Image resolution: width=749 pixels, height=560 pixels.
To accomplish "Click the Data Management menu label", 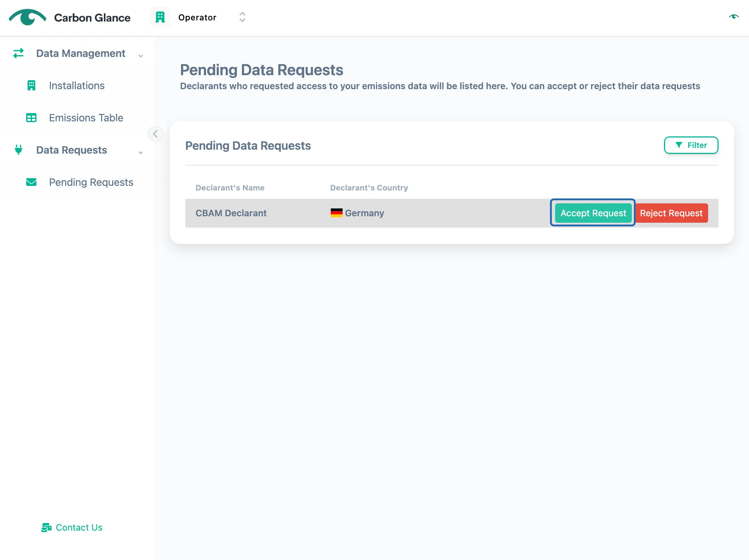I will tap(81, 53).
